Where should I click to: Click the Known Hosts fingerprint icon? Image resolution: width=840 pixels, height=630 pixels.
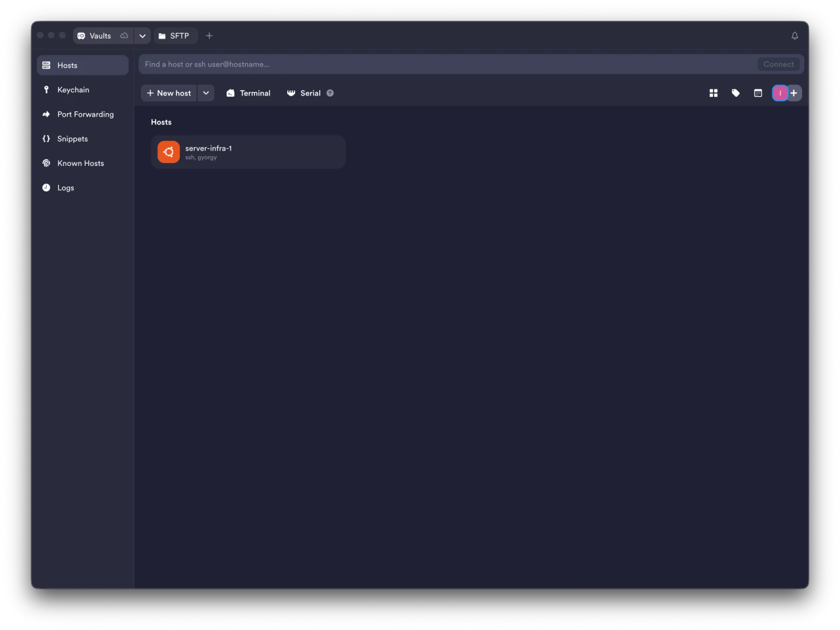[46, 163]
